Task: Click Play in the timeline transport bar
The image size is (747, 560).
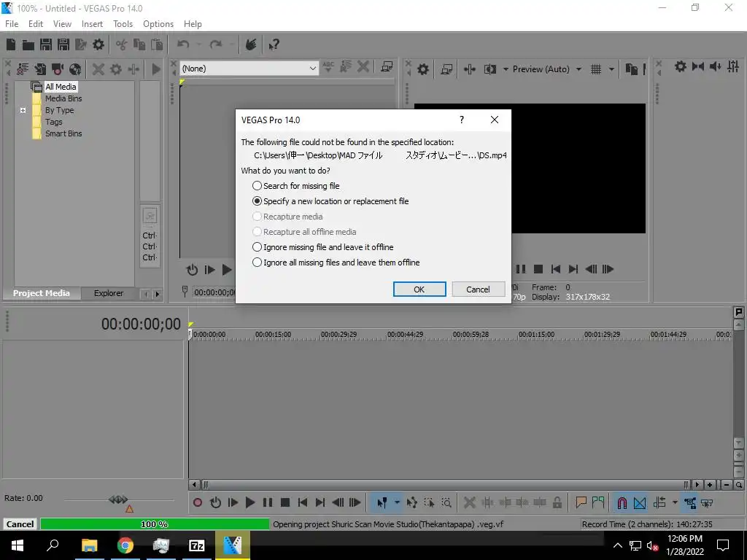Action: pos(250,502)
